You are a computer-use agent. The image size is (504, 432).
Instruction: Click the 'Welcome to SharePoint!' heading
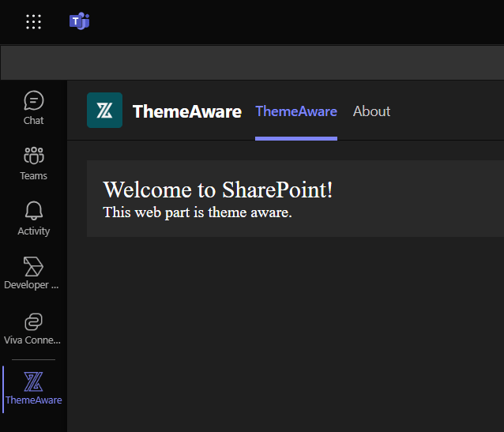[x=218, y=190]
